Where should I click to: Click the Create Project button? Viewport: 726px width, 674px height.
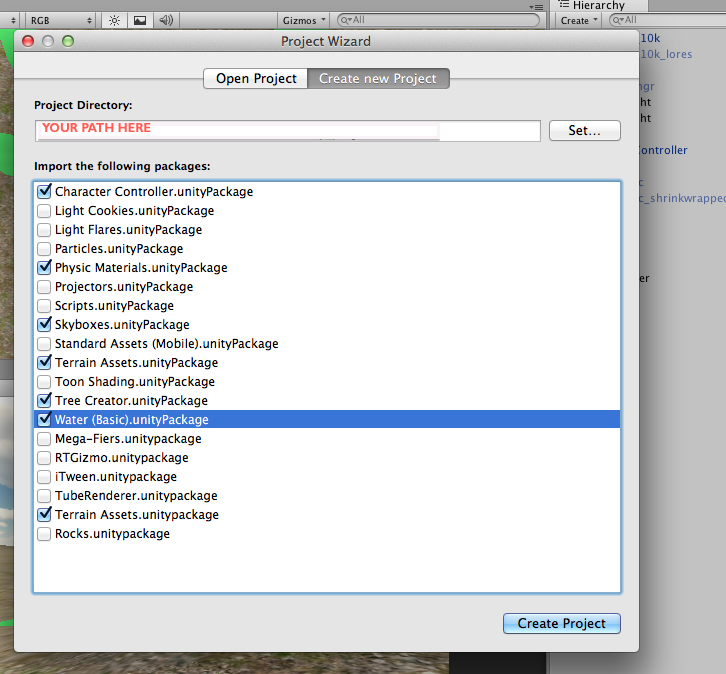561,623
